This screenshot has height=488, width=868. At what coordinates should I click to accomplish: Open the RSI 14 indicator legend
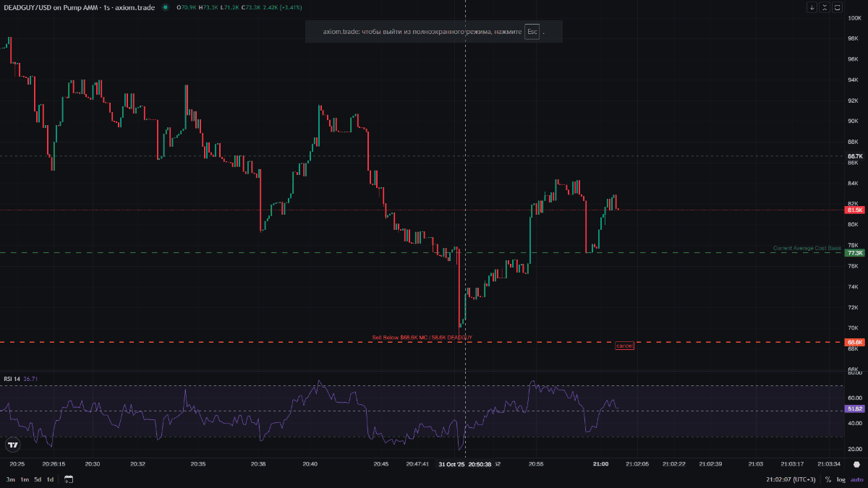pos(12,379)
